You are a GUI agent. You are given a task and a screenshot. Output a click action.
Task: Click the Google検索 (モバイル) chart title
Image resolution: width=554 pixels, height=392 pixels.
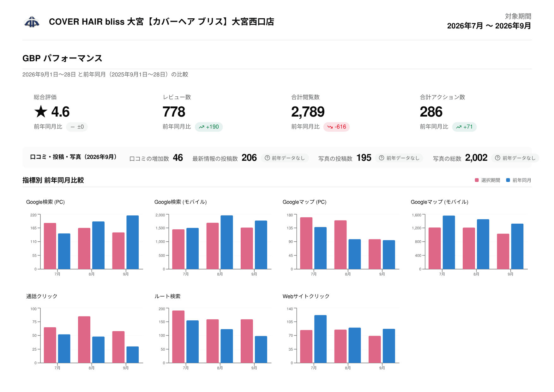coord(181,202)
